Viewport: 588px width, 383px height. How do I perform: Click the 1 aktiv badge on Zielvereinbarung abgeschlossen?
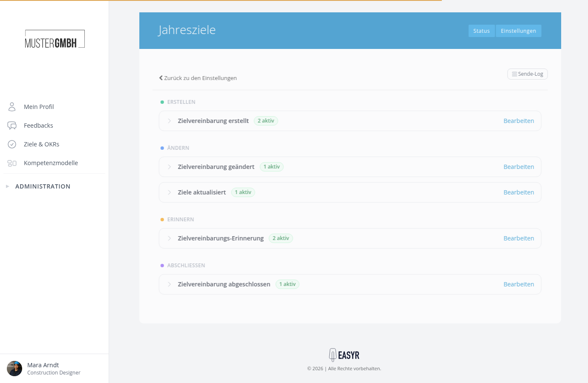pyautogui.click(x=288, y=284)
